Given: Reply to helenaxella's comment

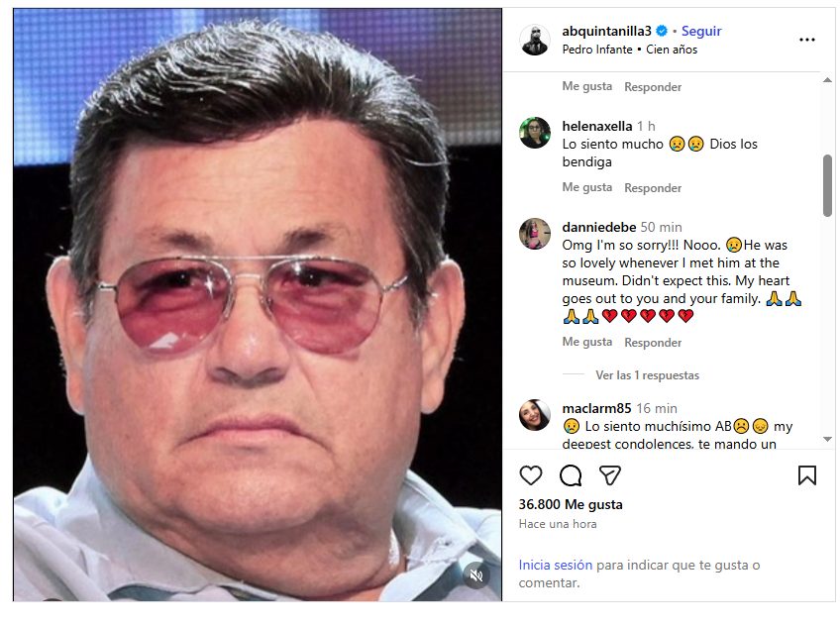Looking at the screenshot, I should (653, 187).
